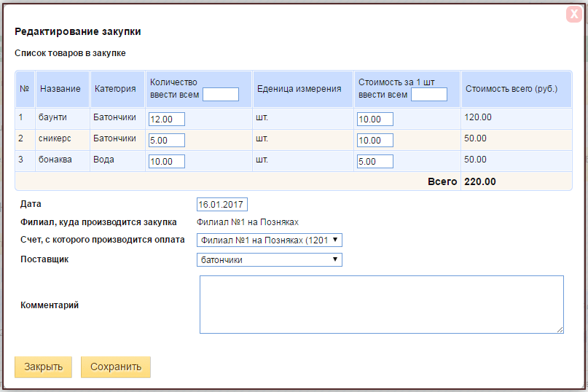Click the '№' column header
588x392 pixels.
click(x=24, y=89)
